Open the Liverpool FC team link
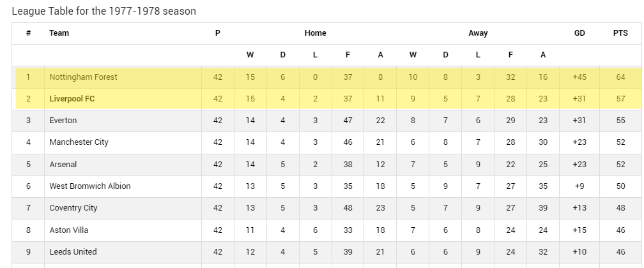 tap(72, 99)
